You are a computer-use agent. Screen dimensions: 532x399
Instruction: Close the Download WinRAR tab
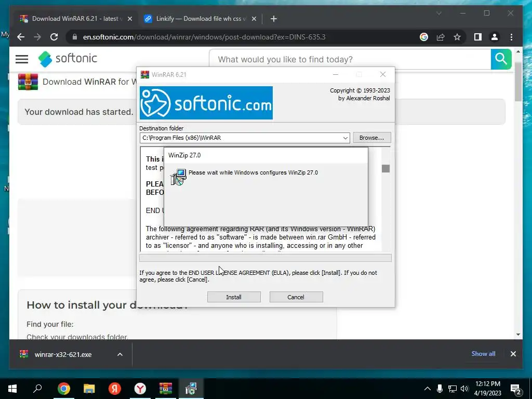click(x=129, y=19)
